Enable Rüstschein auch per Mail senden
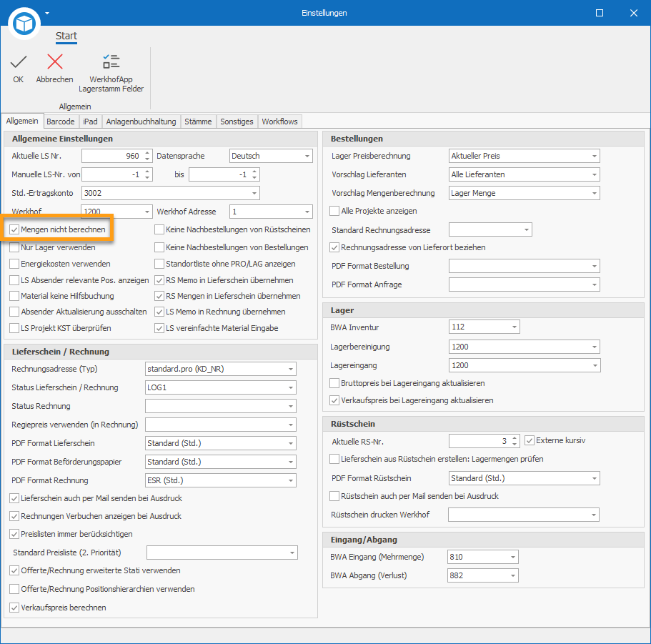 point(334,496)
